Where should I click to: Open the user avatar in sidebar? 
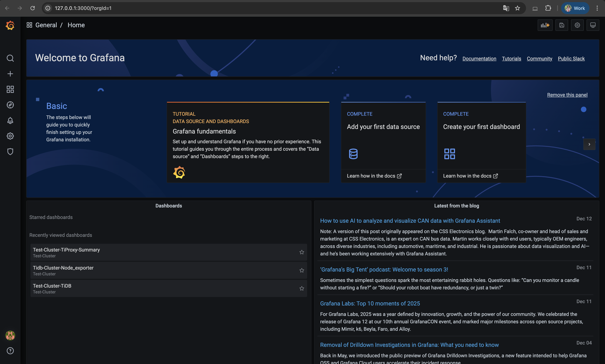(10, 335)
